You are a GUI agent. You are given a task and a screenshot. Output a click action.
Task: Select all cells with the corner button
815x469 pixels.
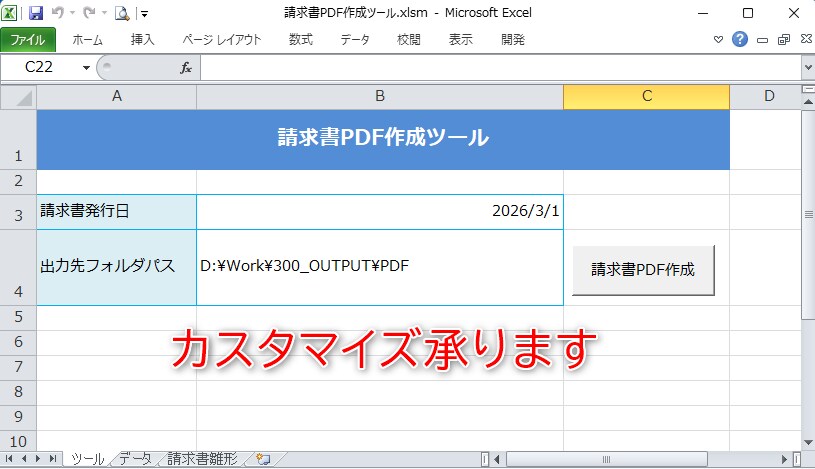18,97
